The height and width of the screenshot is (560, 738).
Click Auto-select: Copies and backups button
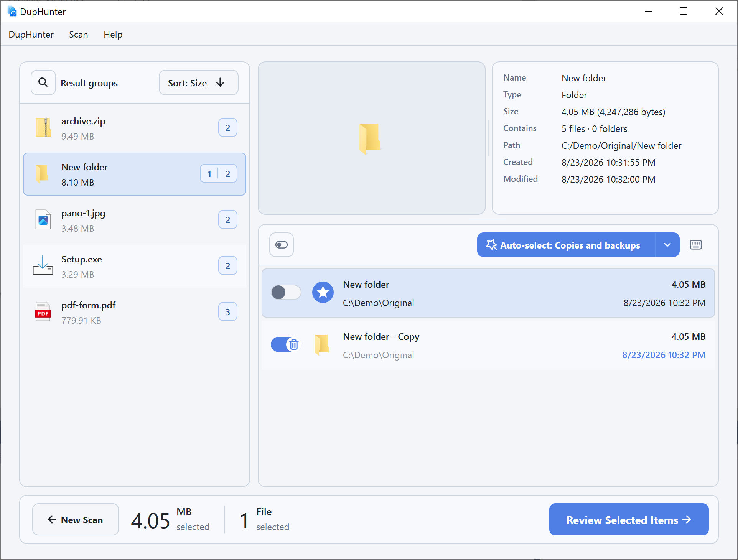pos(566,245)
